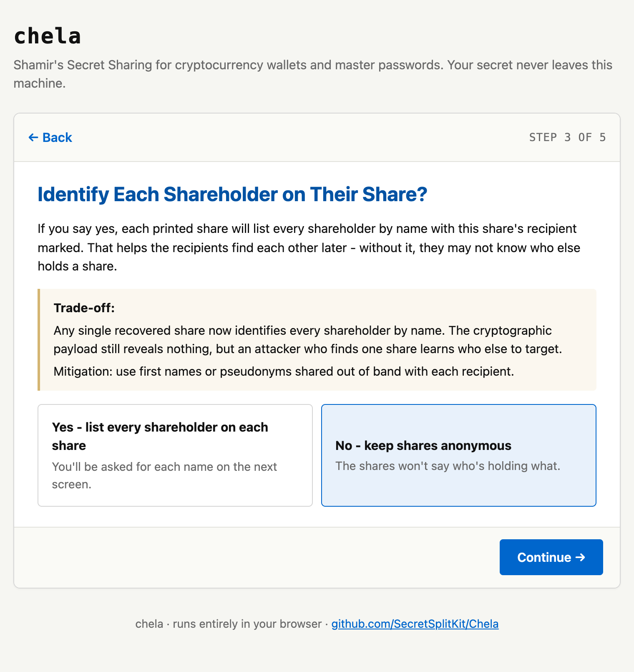634x672 pixels.
Task: Click the tan accent bar of Trade-off box
Action: pyautogui.click(x=39, y=340)
